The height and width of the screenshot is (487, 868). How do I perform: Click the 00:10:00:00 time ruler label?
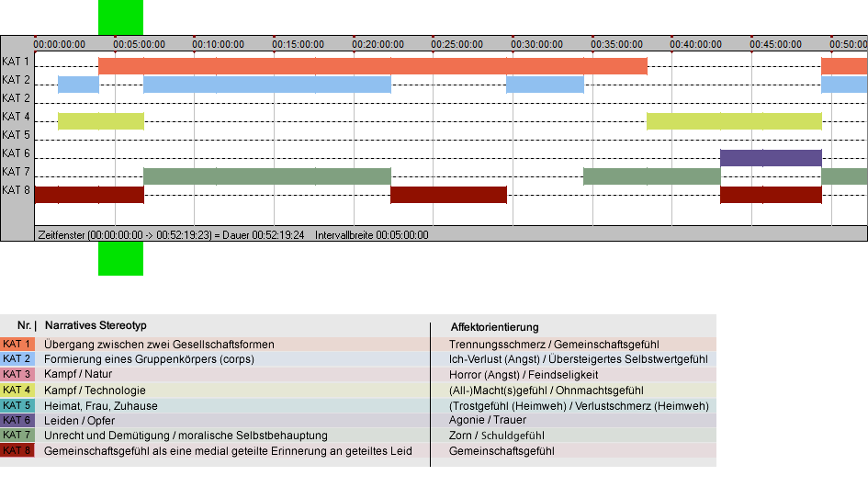[218, 44]
